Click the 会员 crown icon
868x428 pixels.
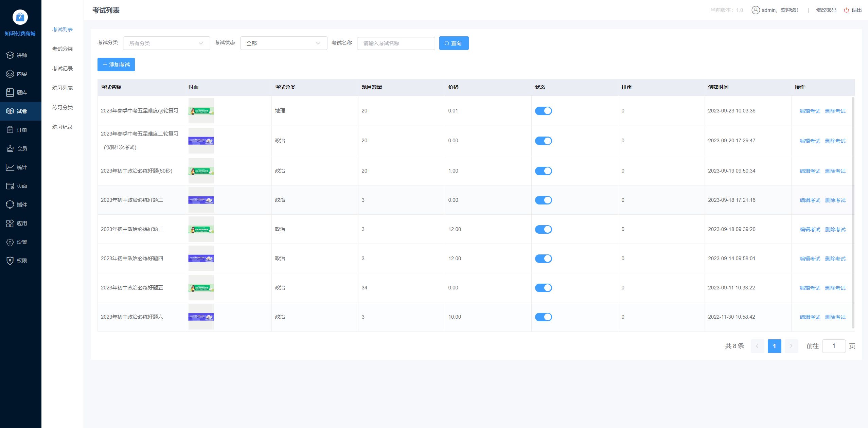point(10,148)
